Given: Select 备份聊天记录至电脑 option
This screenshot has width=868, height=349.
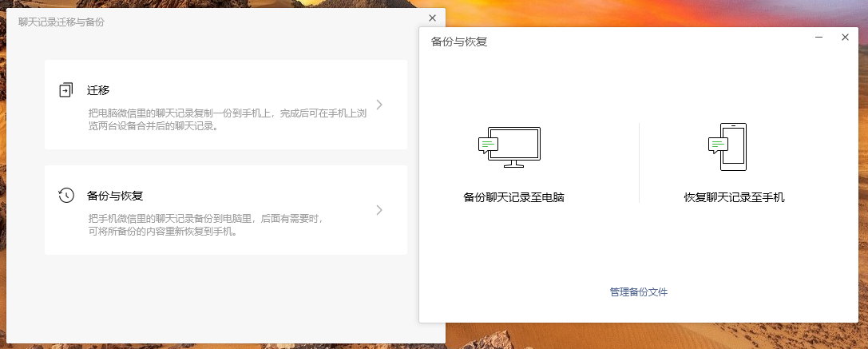Looking at the screenshot, I should pos(513,197).
